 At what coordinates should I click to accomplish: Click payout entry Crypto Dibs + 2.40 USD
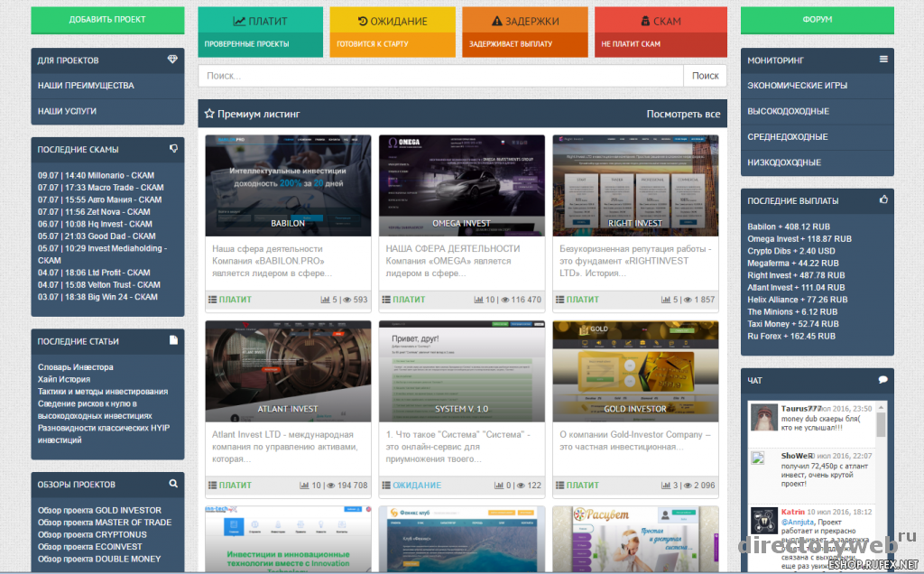point(790,251)
